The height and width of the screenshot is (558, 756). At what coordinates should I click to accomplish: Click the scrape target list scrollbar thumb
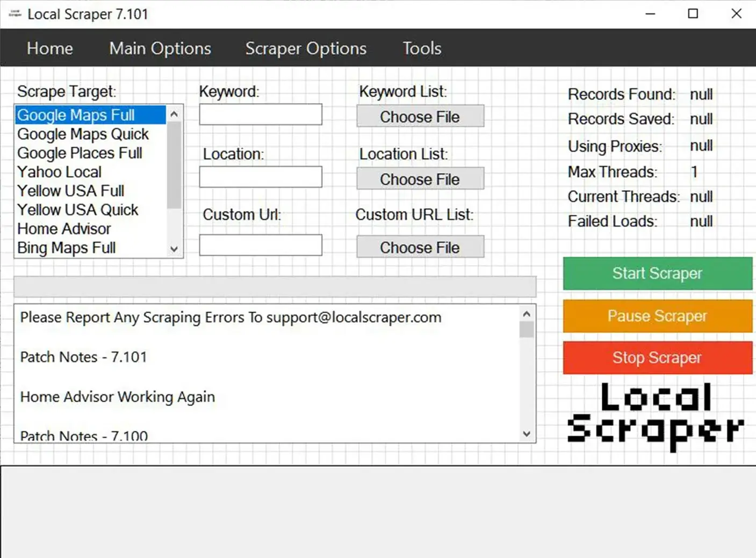coord(174,165)
